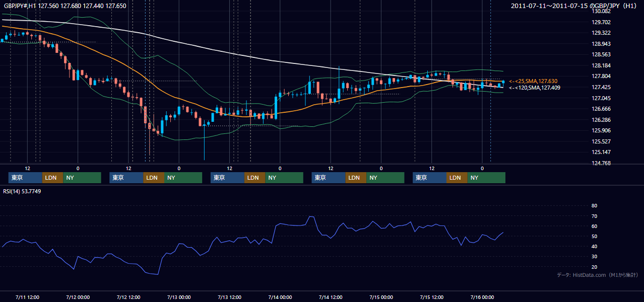Select the 129.702 price axis label

pyautogui.click(x=601, y=22)
